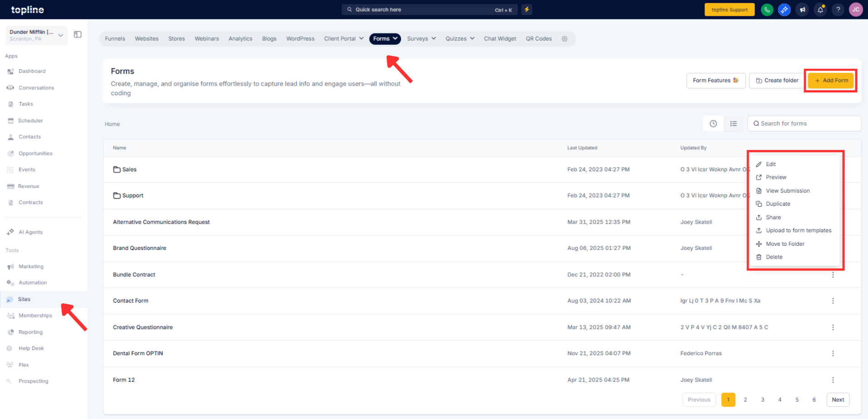Open Prospecting in sidebar
Viewport: 868px width, 419px height.
(33, 381)
